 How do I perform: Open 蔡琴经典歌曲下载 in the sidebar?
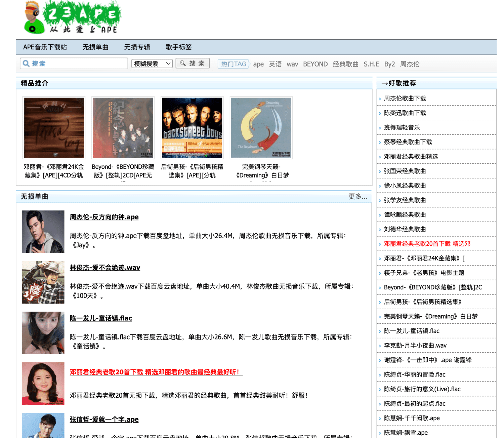pos(408,142)
